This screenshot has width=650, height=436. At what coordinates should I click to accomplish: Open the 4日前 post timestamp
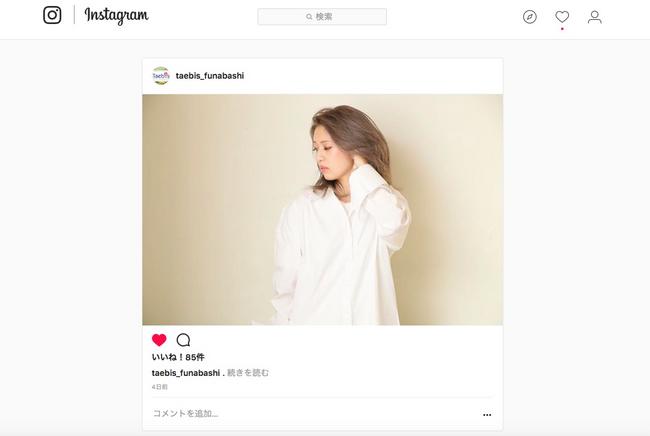pos(160,387)
